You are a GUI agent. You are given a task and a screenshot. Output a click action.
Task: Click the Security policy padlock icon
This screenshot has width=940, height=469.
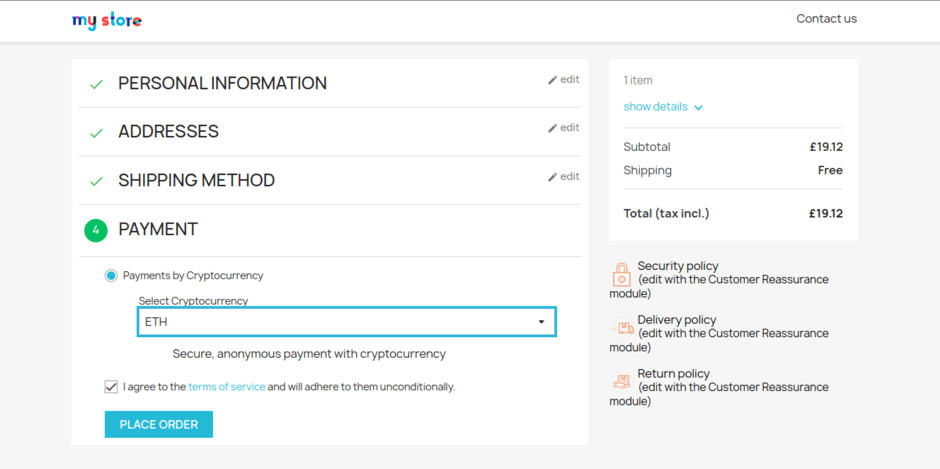[x=621, y=274]
